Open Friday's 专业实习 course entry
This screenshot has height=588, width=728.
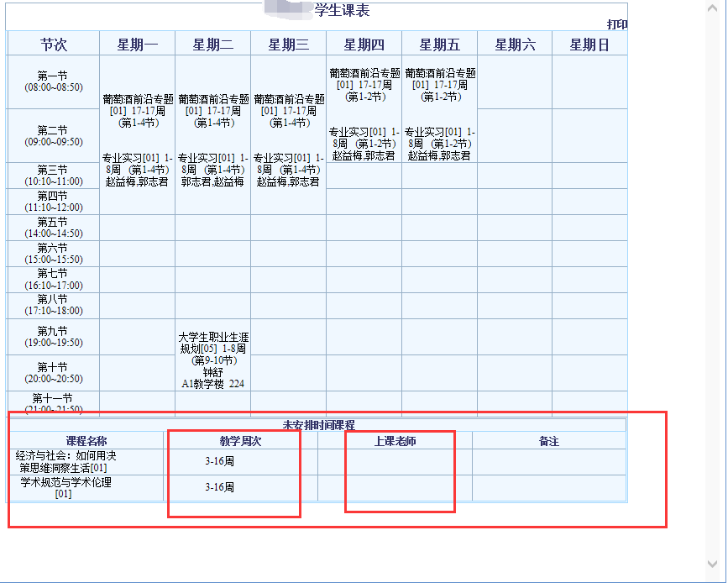[439, 143]
